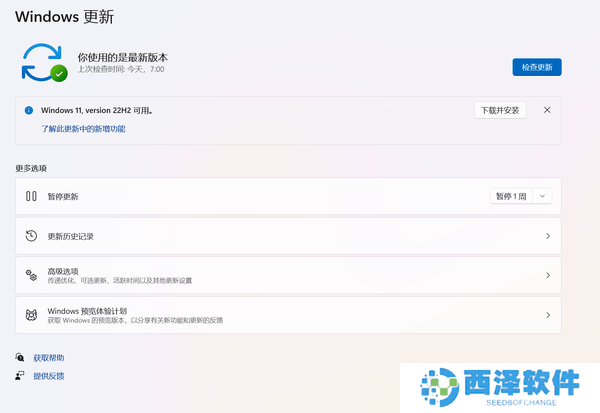The height and width of the screenshot is (413, 600).
Task: Dismiss the Windows 11 22H2 notice
Action: pyautogui.click(x=547, y=110)
